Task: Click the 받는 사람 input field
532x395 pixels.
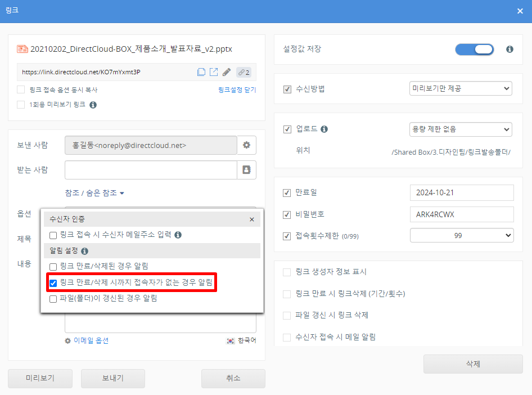Action: point(151,169)
